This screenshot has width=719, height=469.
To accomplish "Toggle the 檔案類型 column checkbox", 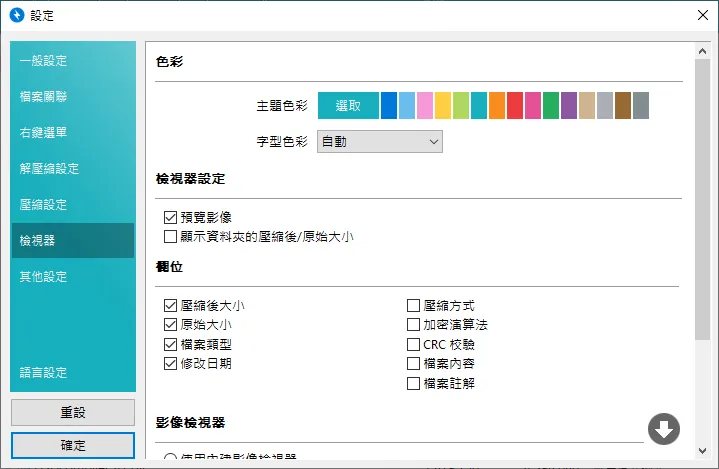I will point(170,344).
